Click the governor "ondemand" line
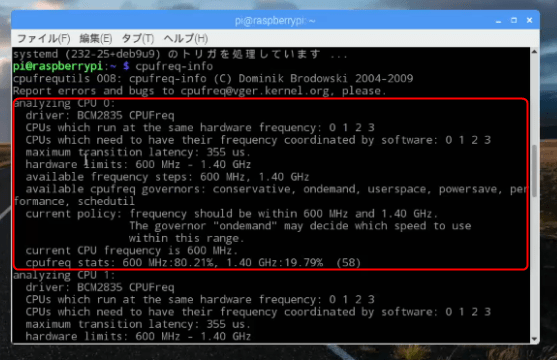Image resolution: width=557 pixels, height=360 pixels. (300, 226)
